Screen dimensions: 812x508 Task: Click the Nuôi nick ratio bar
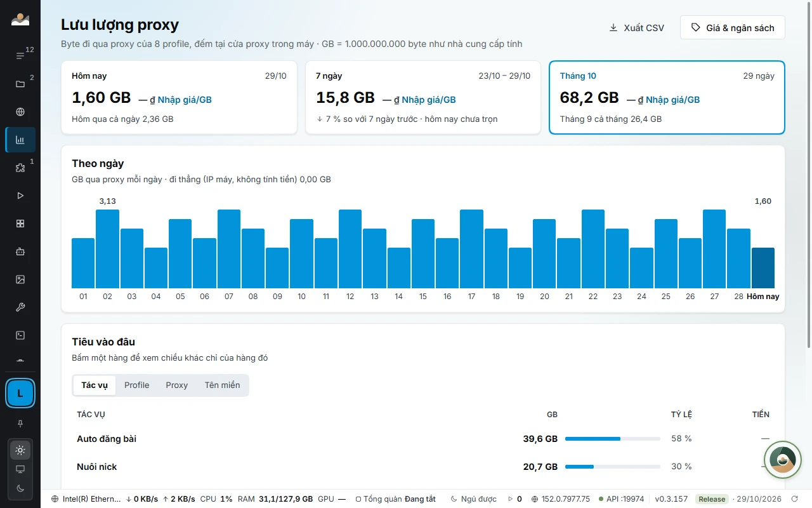(613, 467)
